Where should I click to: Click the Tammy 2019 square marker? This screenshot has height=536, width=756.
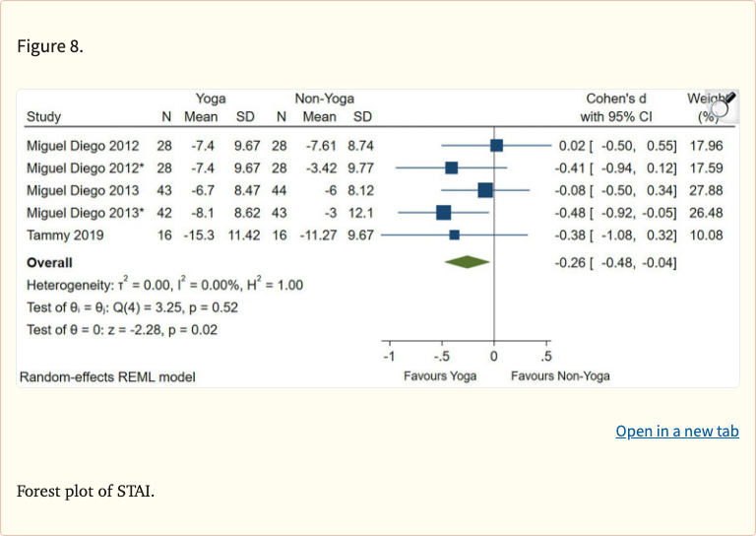454,234
